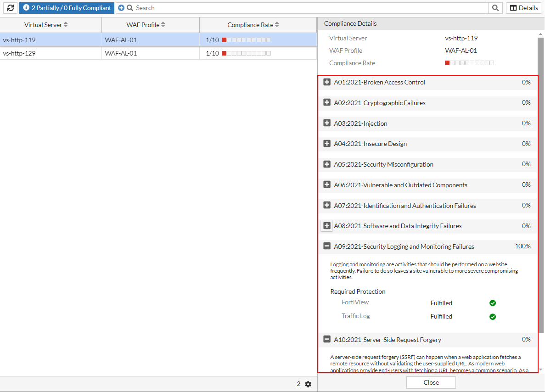Click the Details button
This screenshot has width=545, height=392.
[524, 8]
